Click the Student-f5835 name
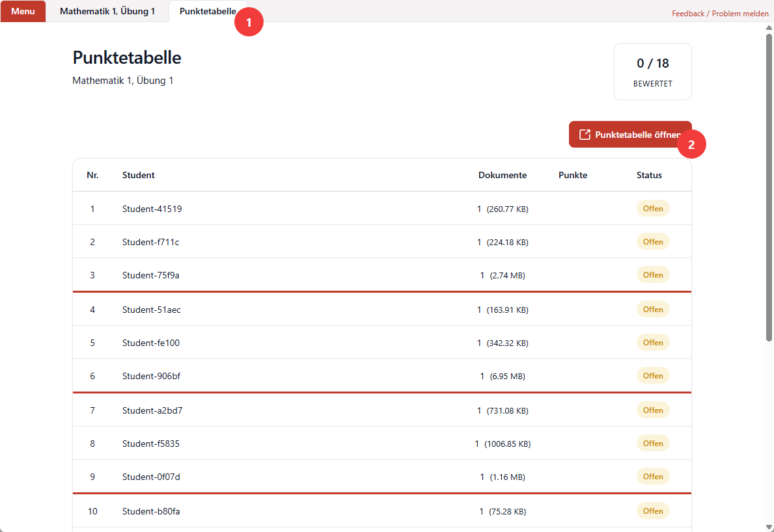 pos(151,444)
